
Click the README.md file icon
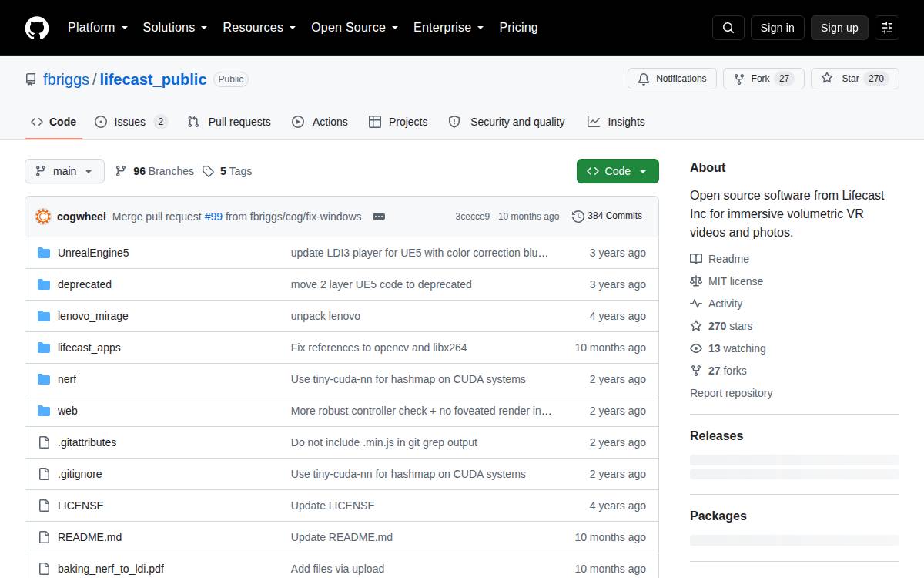point(44,537)
